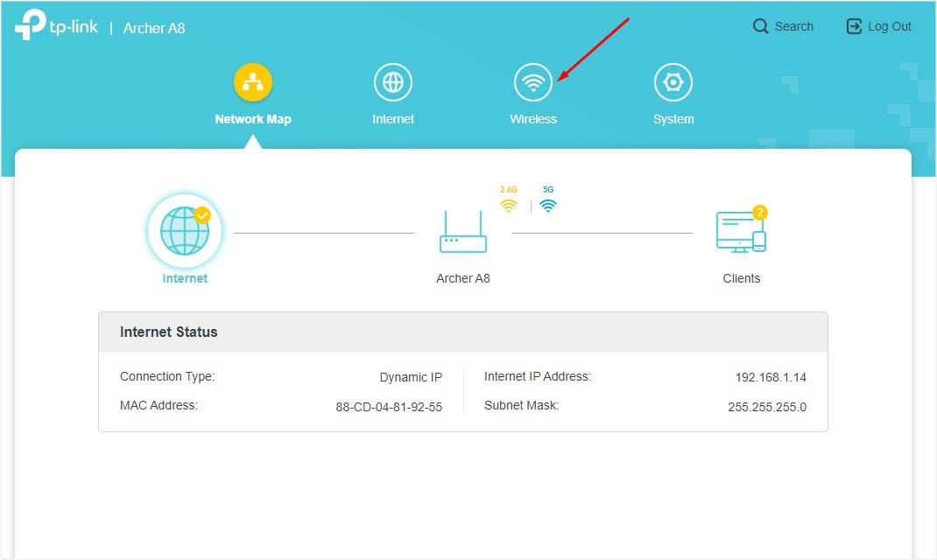This screenshot has width=937, height=560.
Task: Click the 5G wifi signal icon
Action: click(x=548, y=206)
